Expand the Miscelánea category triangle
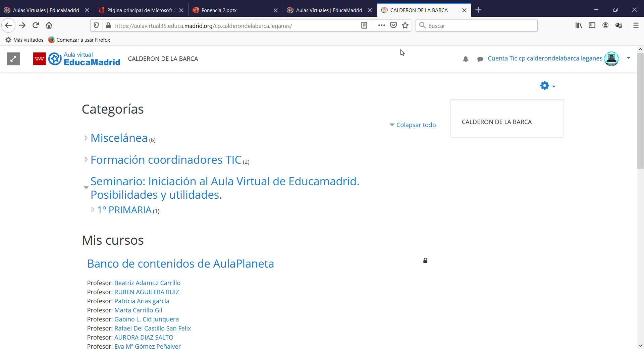 coord(86,138)
